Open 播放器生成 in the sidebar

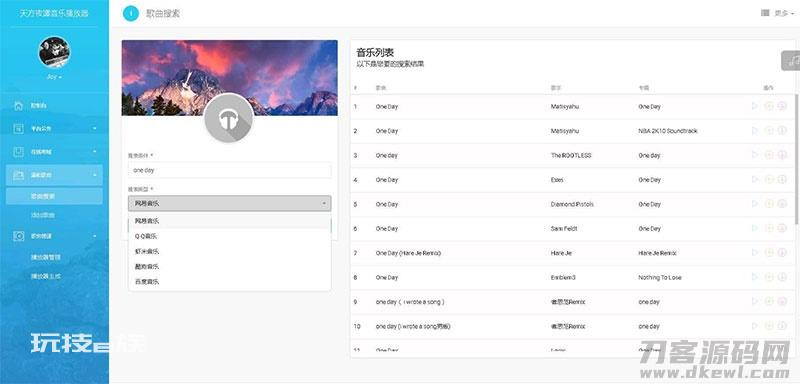[x=46, y=276]
